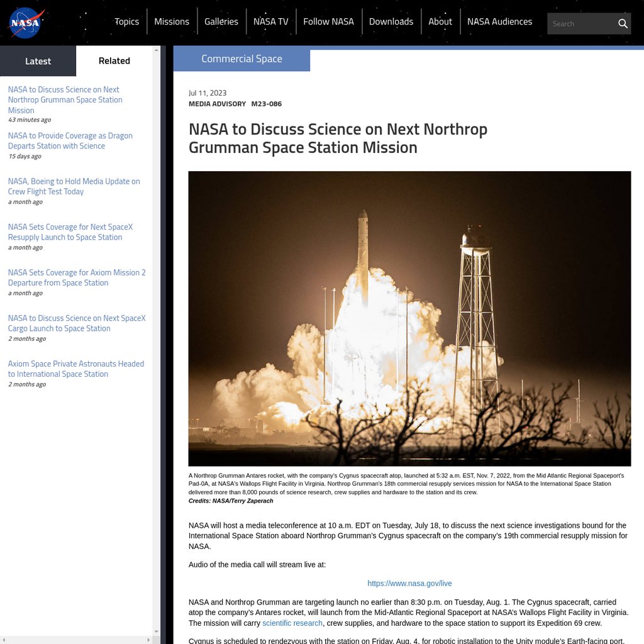Click the nasa.gov/live link
The height and width of the screenshot is (644, 644).
pos(409,583)
